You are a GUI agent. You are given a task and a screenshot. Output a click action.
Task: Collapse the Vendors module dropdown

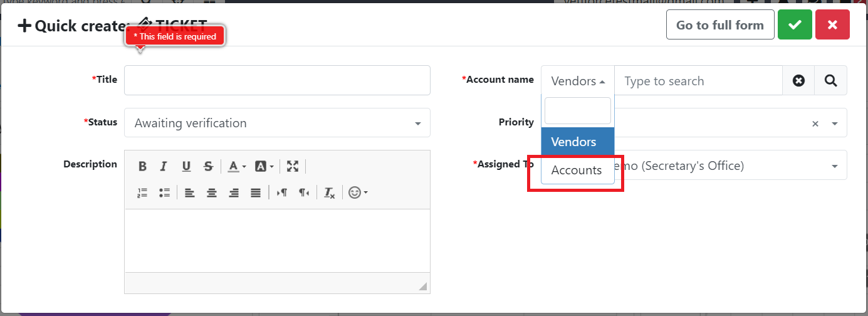[x=578, y=80]
